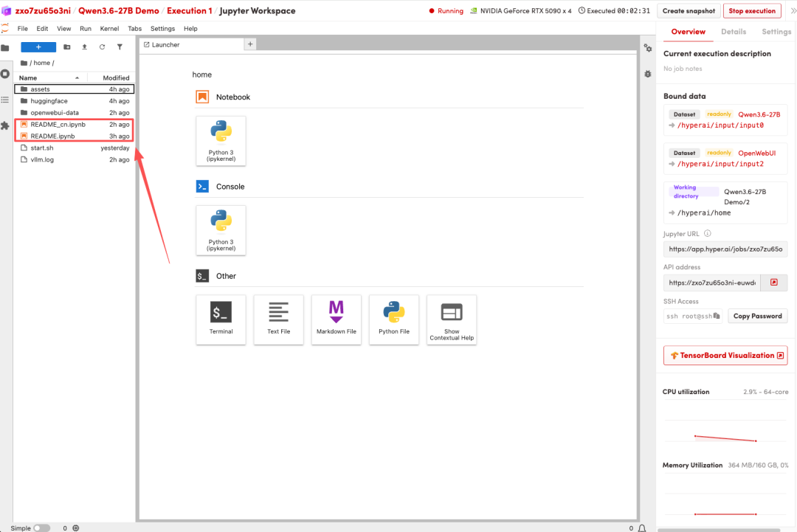Open the Extension Manager puzzle icon
Viewport: 797px width, 532px height.
coord(5,125)
